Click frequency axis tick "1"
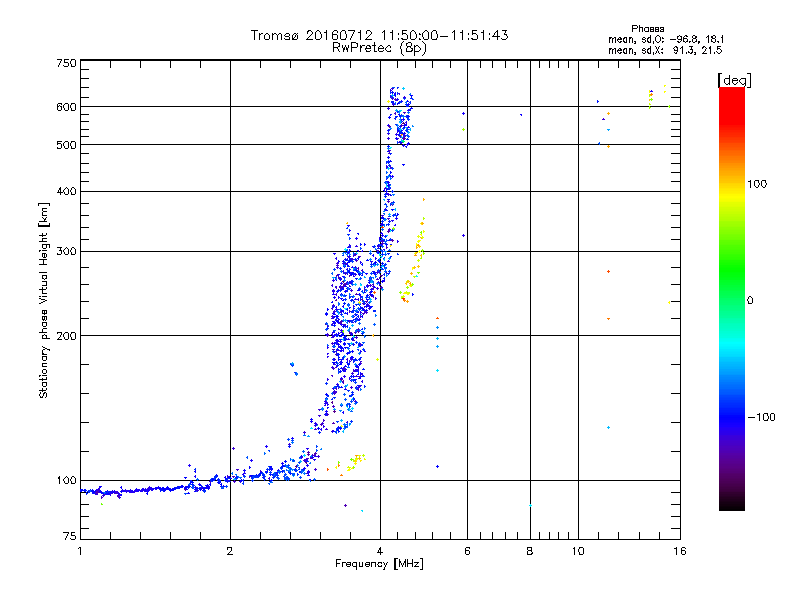800x600 pixels. pos(80,551)
